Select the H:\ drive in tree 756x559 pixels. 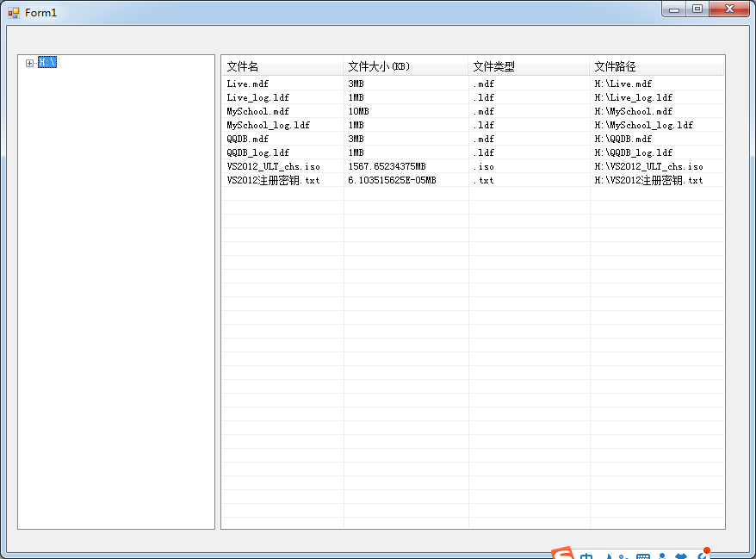47,62
